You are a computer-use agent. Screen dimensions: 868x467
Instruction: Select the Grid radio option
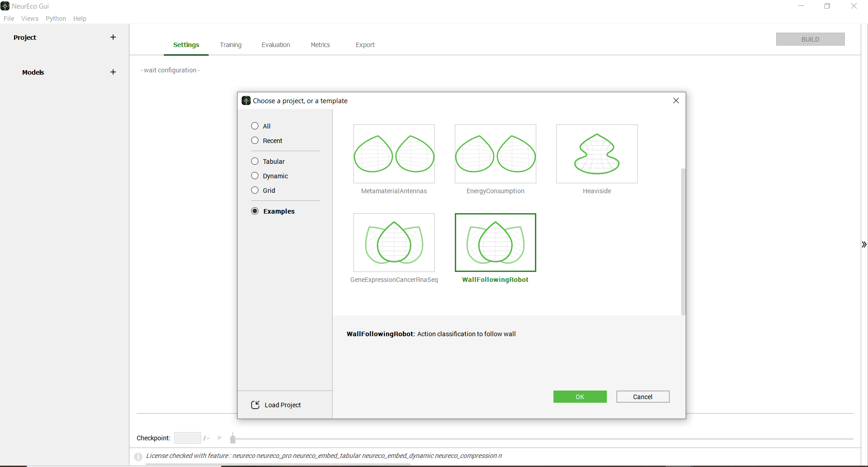click(255, 190)
